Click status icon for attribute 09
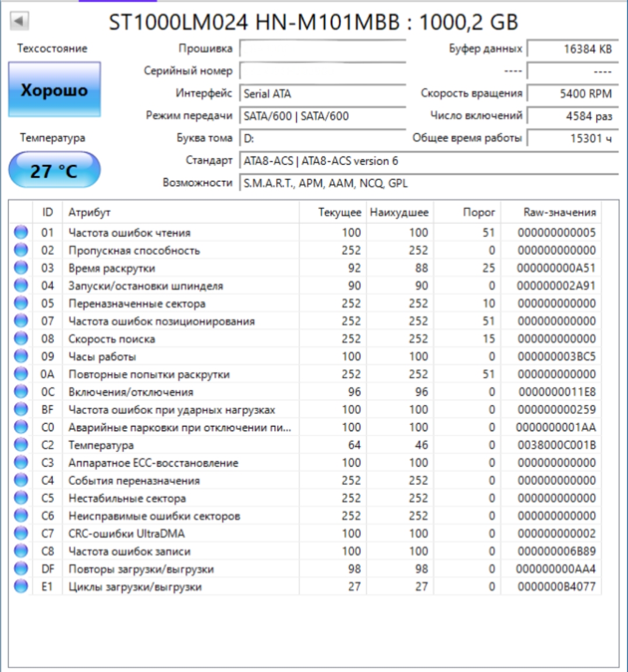The width and height of the screenshot is (628, 672). click(x=20, y=356)
